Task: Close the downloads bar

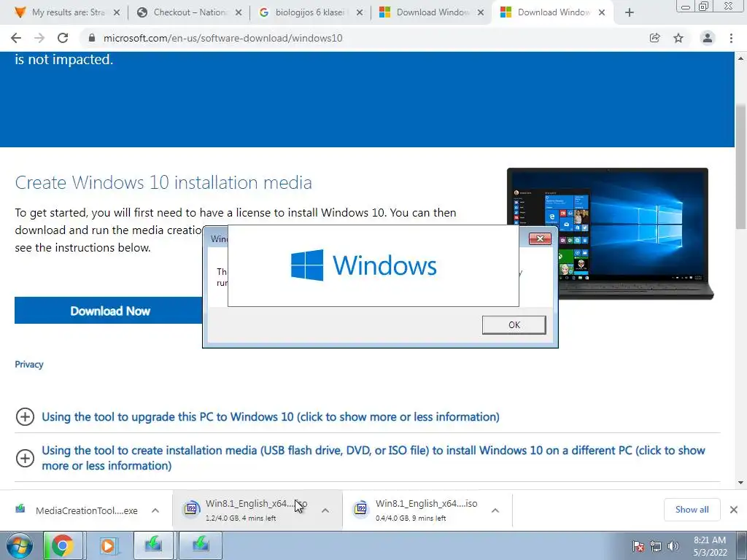Action: click(734, 510)
